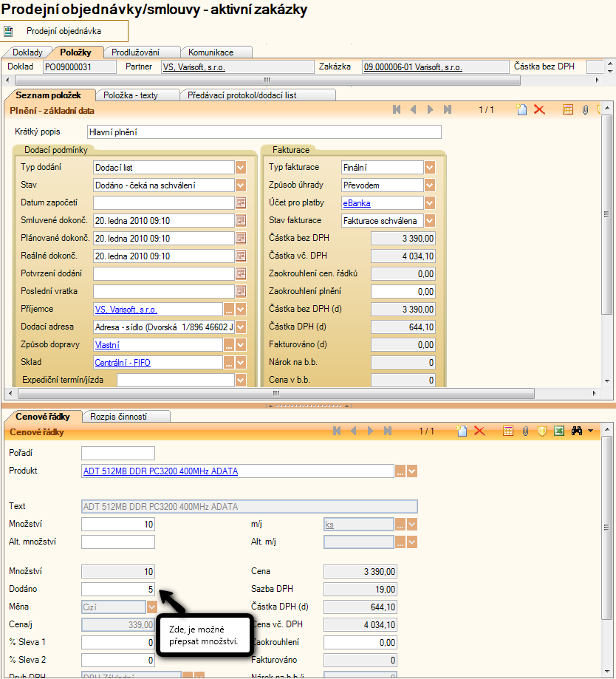The height and width of the screenshot is (679, 616).
Task: Open calendar picker for Datum započetí
Action: pos(240,202)
